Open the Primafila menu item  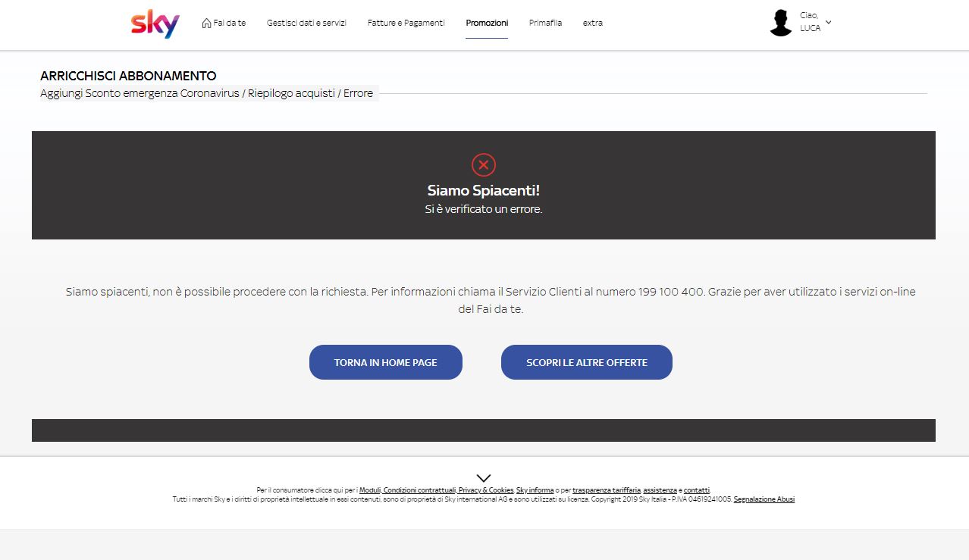click(545, 23)
